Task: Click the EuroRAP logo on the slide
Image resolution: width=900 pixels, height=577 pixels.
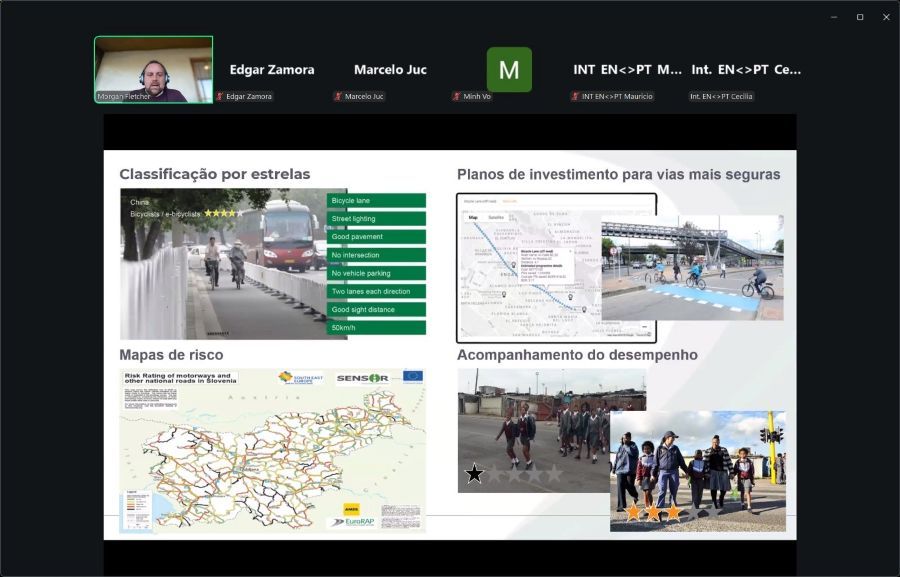Action: coord(353,522)
